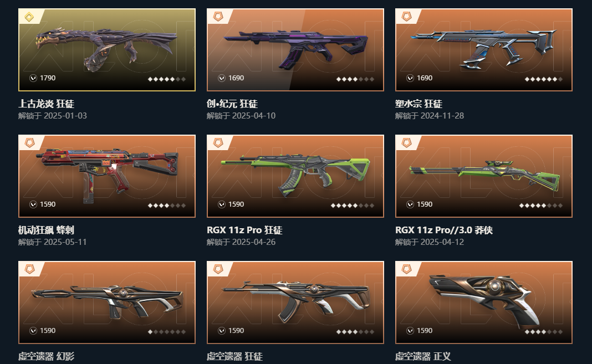Image resolution: width=592 pixels, height=364 pixels.
Task: Click the RGX 11z Pro 狂徒 title
Action: 244,230
